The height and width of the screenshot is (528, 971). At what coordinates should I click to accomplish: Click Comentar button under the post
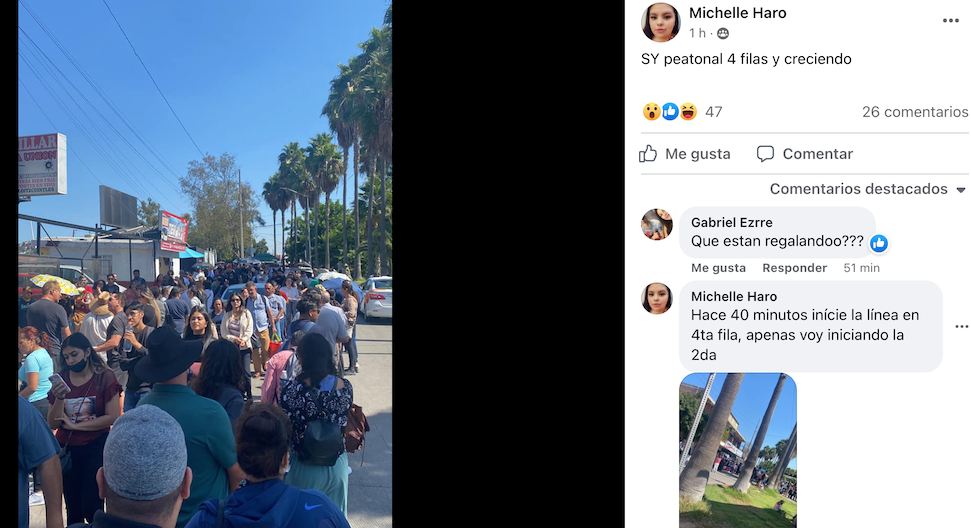point(805,154)
